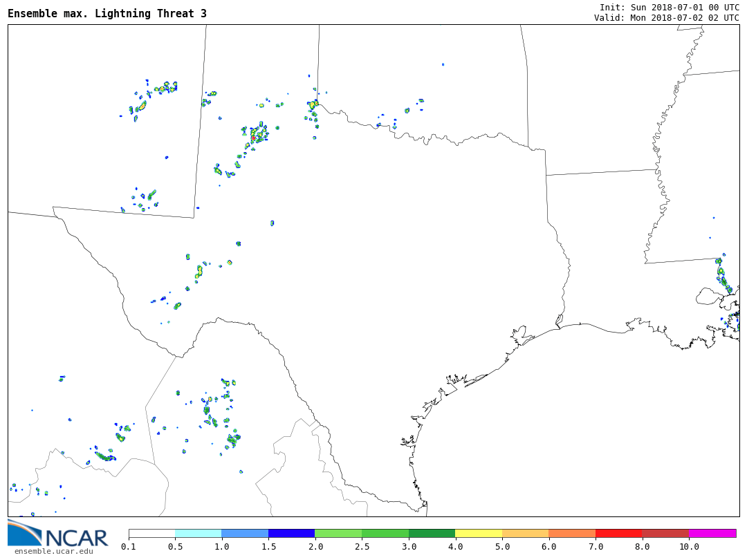Click the '0.1' colorbar label
Image resolution: width=747 pixels, height=560 pixels.
(129, 547)
